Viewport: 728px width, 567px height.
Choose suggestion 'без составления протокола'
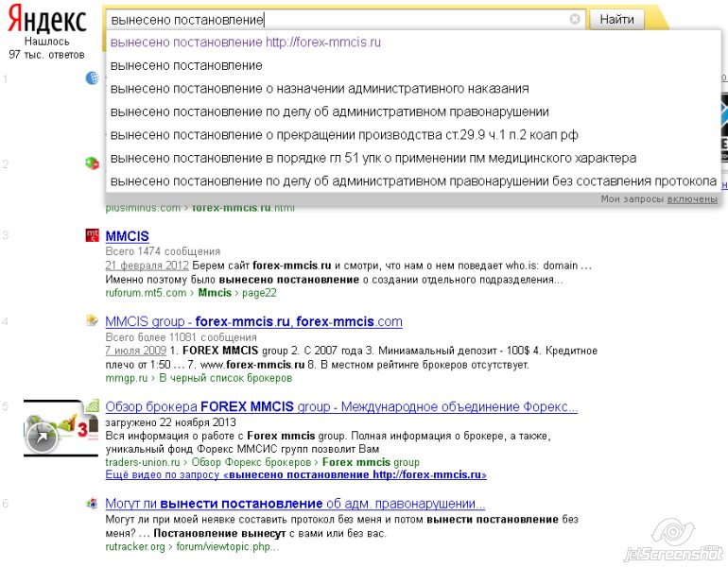413,181
